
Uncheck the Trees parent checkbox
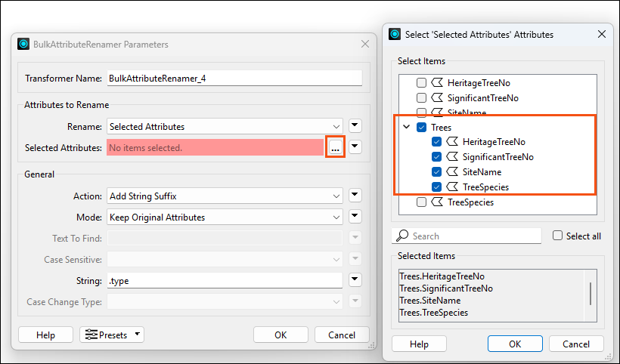(x=421, y=127)
